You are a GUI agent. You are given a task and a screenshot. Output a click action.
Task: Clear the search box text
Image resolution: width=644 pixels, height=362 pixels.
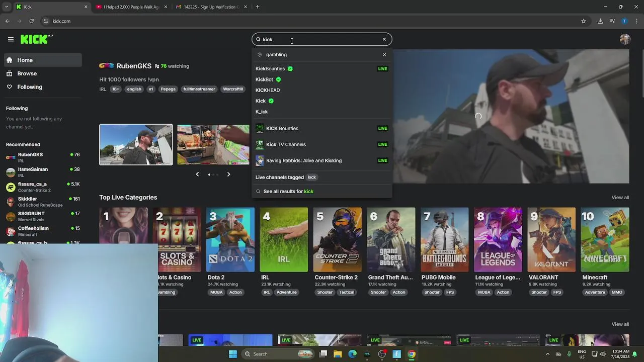point(384,39)
